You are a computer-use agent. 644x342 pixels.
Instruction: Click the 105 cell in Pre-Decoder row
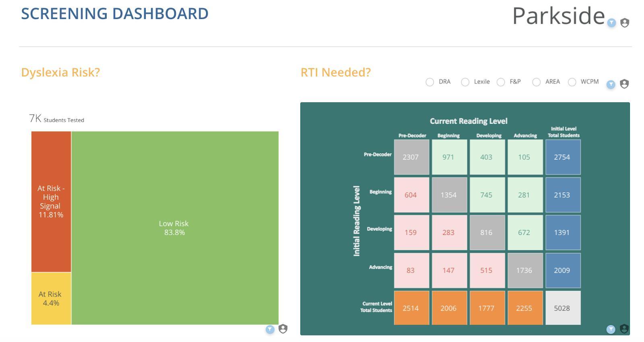click(525, 157)
